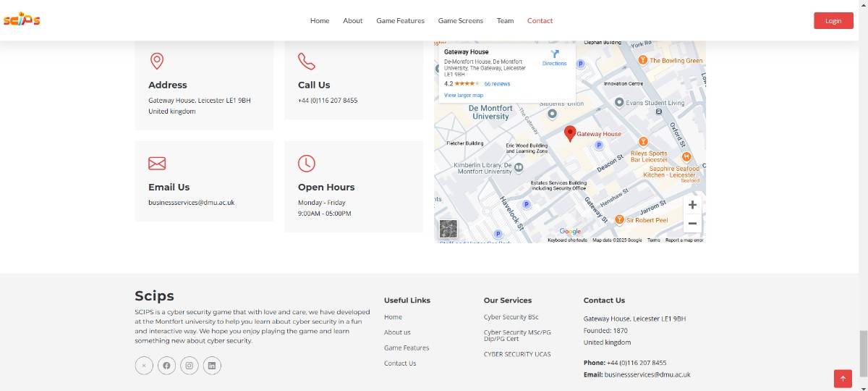Open CYBER SECURITY UCAS link

[517, 354]
